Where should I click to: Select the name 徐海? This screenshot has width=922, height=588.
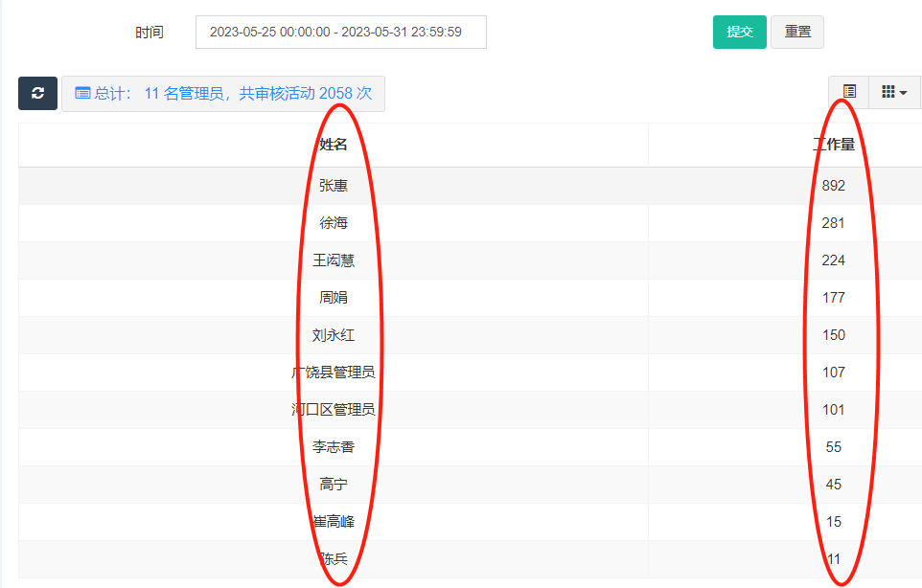[x=334, y=223]
